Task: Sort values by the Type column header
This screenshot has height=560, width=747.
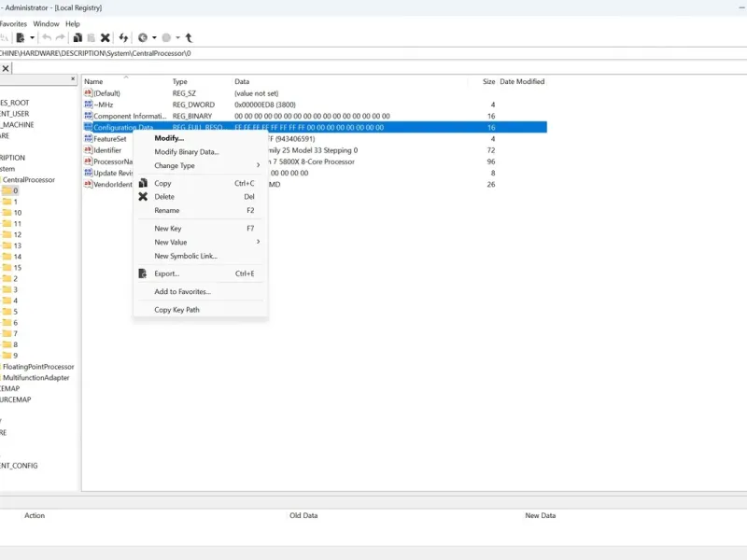Action: click(180, 82)
